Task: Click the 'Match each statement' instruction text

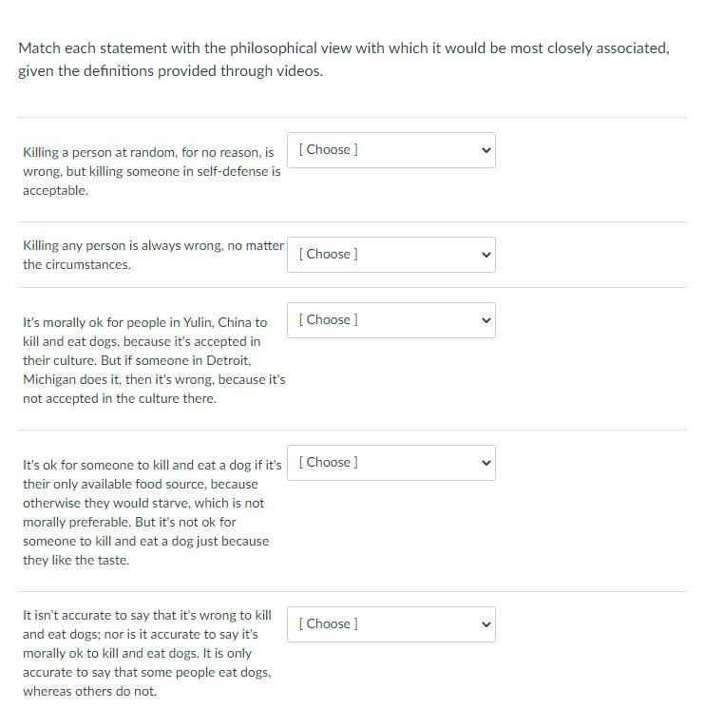Action: [343, 48]
